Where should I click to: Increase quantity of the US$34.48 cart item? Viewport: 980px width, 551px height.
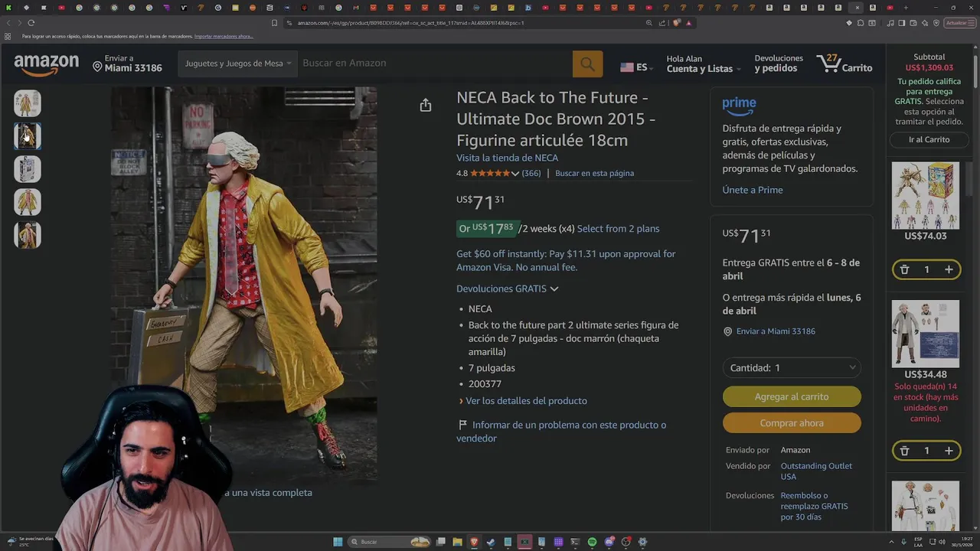949,451
